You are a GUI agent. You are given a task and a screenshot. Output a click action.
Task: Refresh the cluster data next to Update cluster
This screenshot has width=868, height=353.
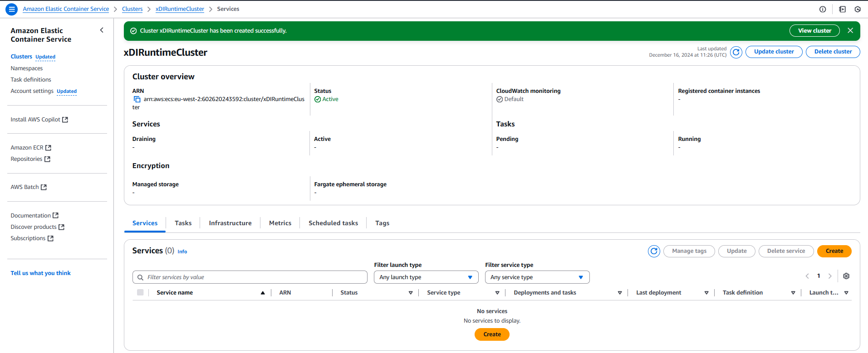[x=736, y=52]
